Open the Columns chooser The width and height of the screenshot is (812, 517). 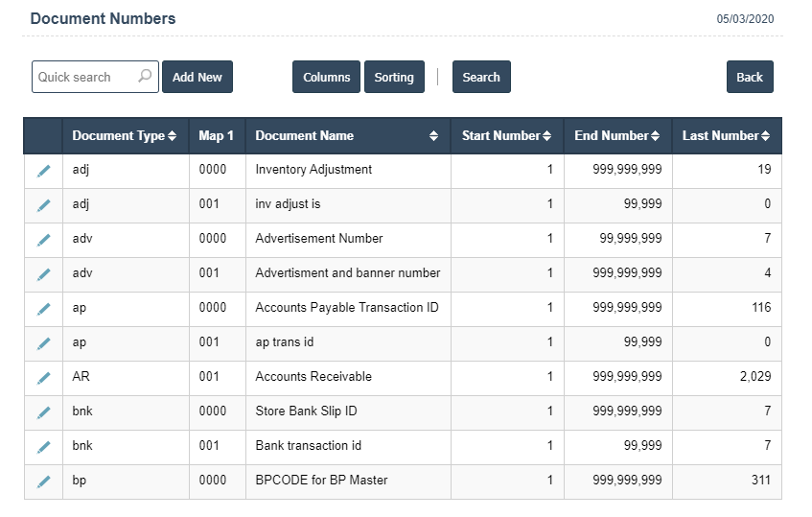(x=326, y=77)
